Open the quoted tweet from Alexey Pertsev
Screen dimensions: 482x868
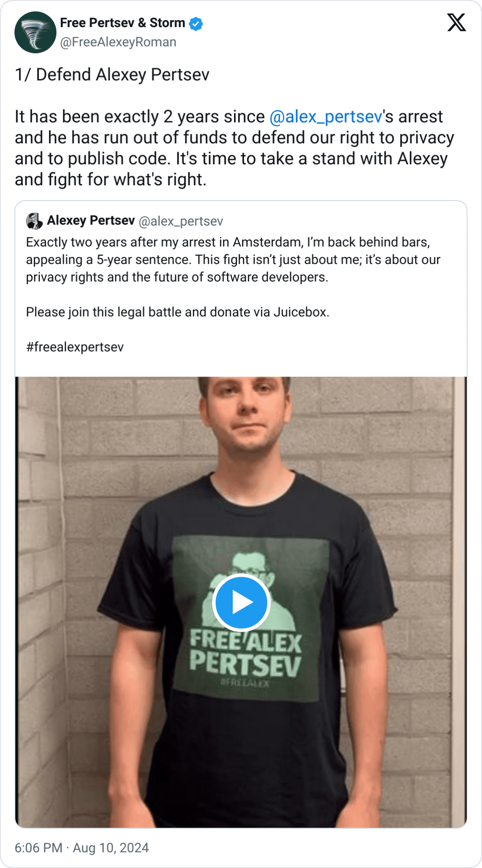click(x=240, y=285)
